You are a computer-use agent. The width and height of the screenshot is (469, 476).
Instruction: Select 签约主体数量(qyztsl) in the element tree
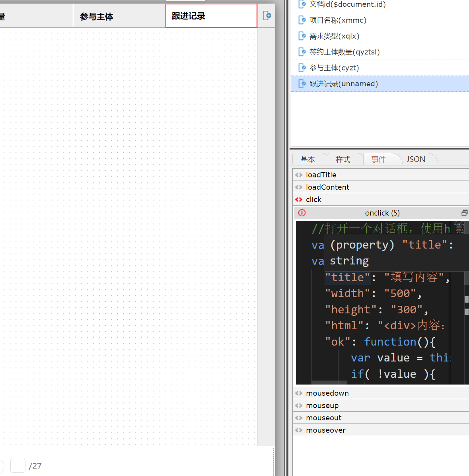344,52
